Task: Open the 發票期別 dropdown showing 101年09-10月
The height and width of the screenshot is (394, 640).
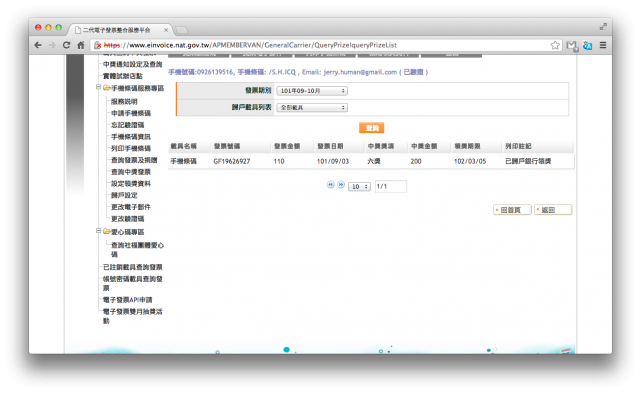Action: [312, 91]
